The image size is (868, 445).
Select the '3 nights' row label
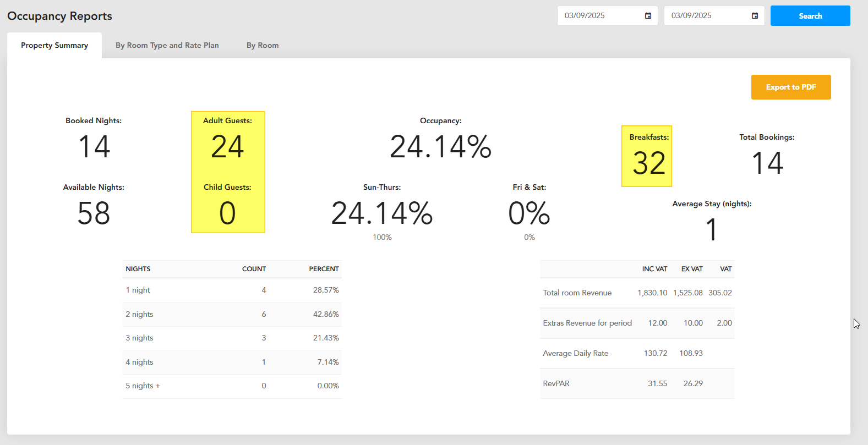coord(139,338)
